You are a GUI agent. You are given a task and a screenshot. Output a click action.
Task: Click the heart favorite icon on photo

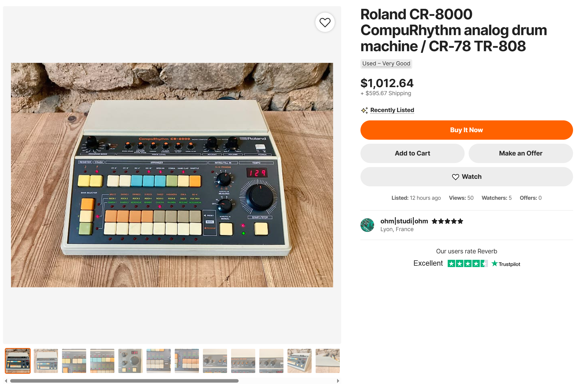[325, 22]
